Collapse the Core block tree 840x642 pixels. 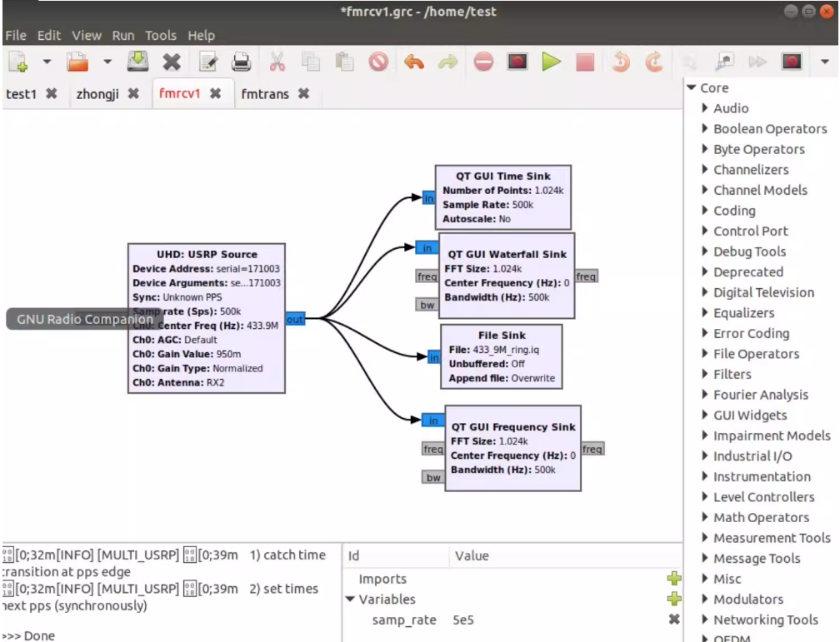692,88
